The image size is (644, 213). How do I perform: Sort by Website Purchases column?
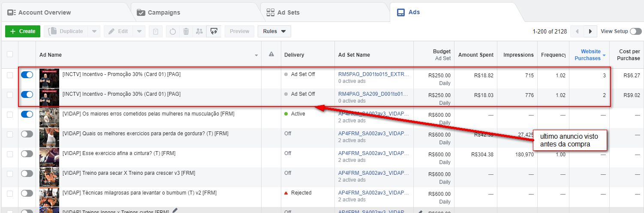click(x=590, y=55)
